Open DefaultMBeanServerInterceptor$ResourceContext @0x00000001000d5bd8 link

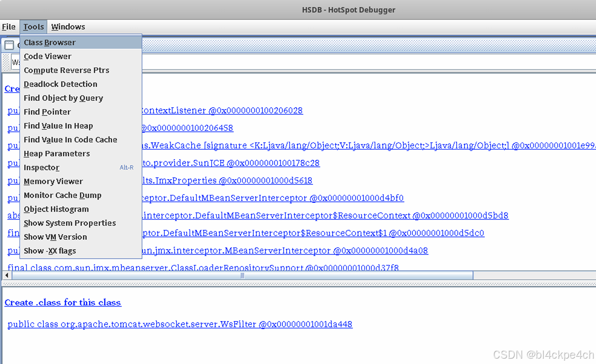click(x=325, y=215)
